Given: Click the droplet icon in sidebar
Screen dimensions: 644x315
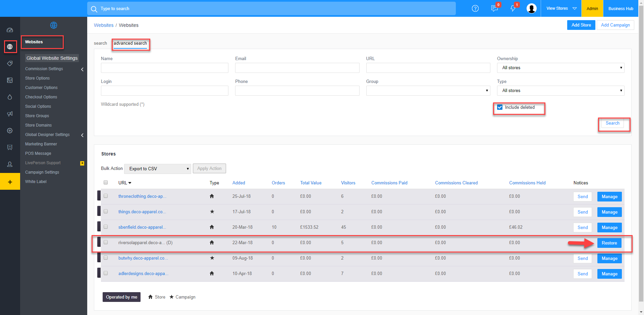Looking at the screenshot, I should tap(10, 97).
